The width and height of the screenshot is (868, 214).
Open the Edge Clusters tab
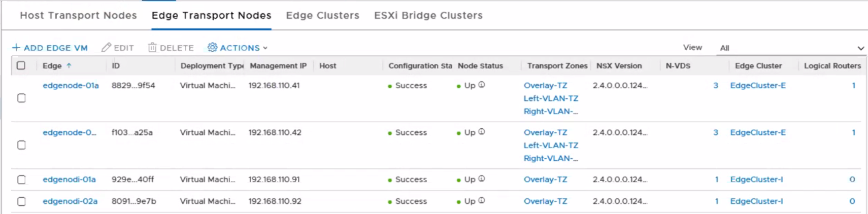322,15
